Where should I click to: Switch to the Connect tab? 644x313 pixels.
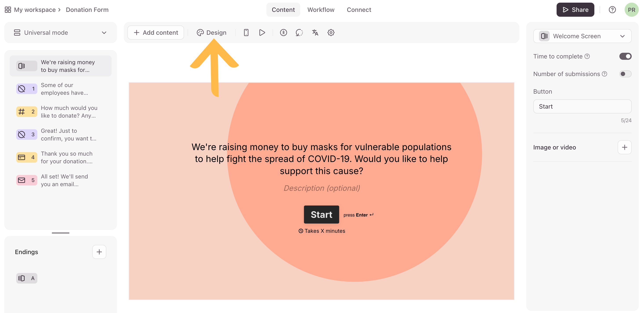(x=359, y=10)
